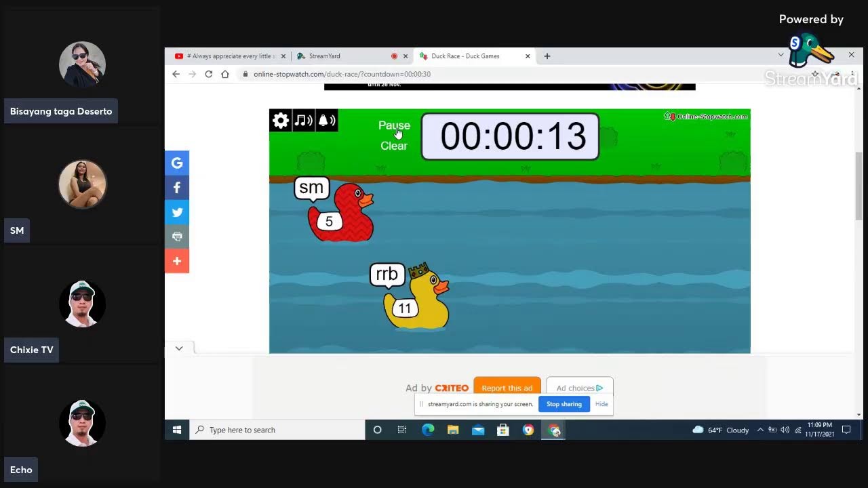Pause the duck race timer

click(x=394, y=125)
